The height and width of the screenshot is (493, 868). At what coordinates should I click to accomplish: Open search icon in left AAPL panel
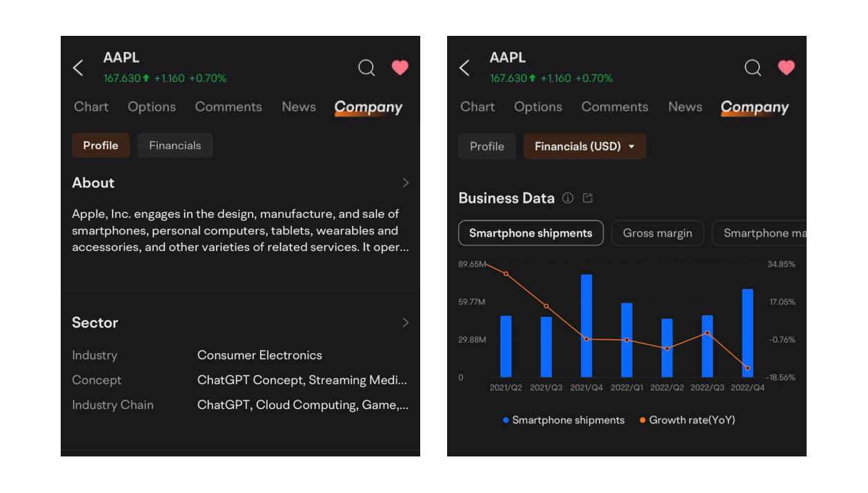(366, 68)
